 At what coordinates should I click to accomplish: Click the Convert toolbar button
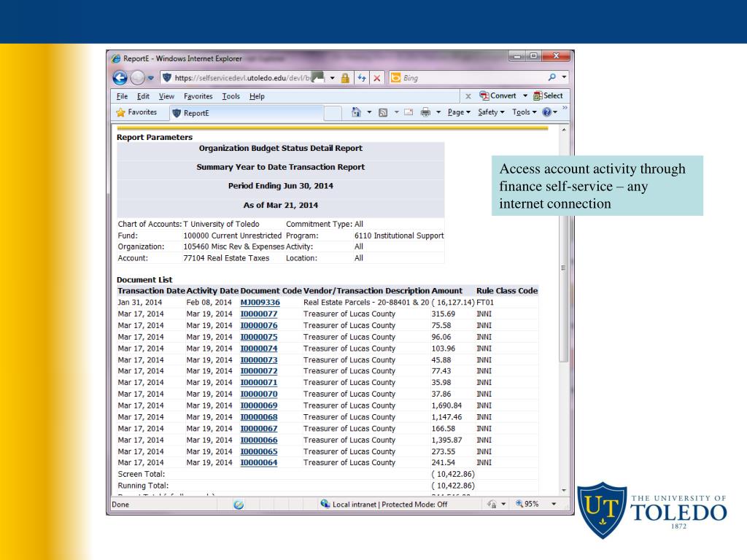pyautogui.click(x=498, y=96)
